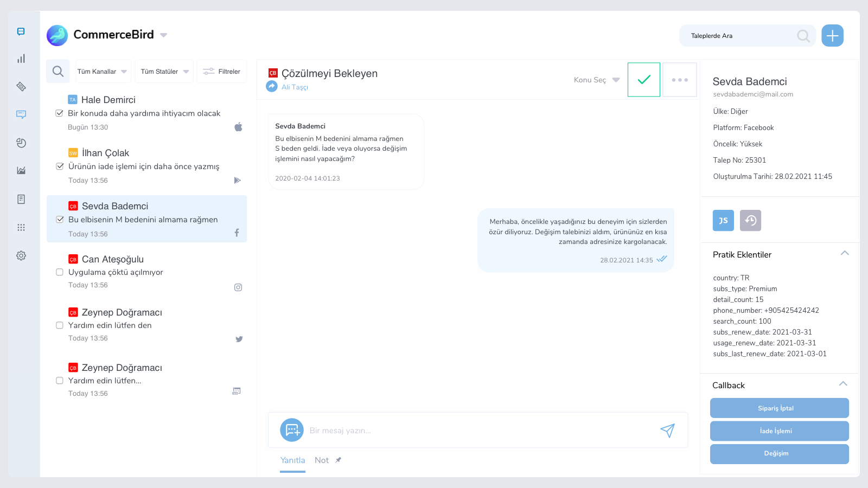The height and width of the screenshot is (488, 868).
Task: Open İlhan Çolak's ticket in the list
Action: pyautogui.click(x=146, y=166)
